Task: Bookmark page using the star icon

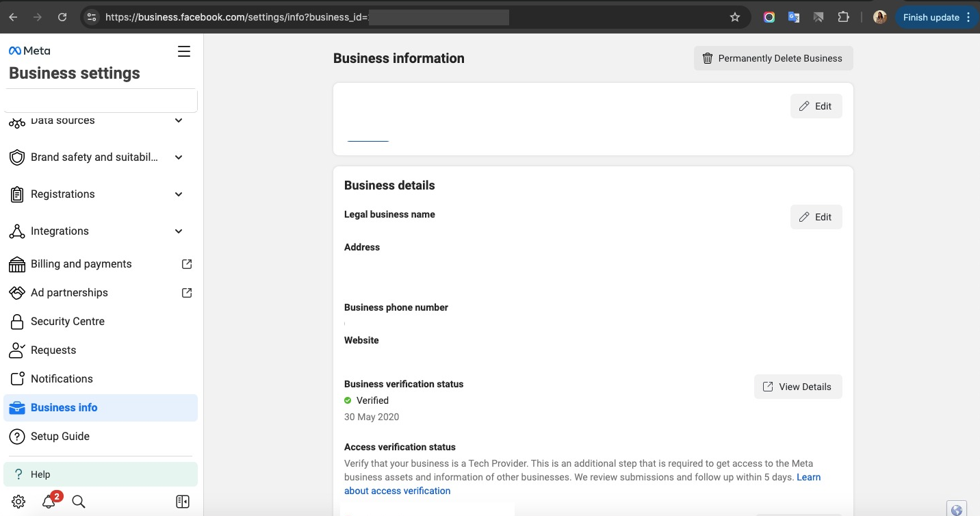Action: pyautogui.click(x=735, y=17)
